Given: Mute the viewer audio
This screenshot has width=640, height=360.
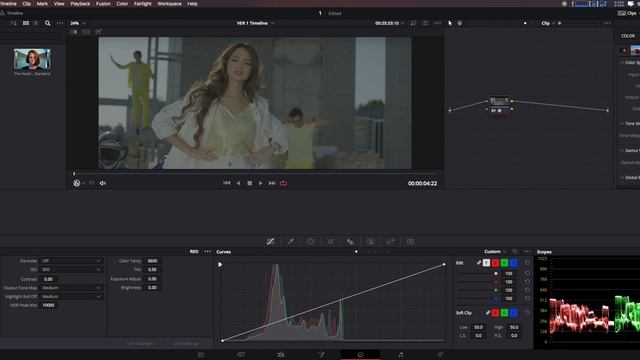Looking at the screenshot, I should 102,183.
